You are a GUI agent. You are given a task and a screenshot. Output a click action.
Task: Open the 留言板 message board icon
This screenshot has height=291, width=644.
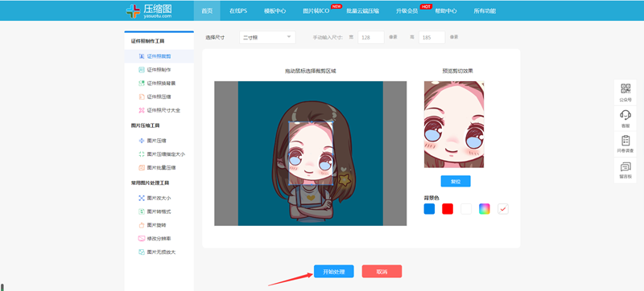click(625, 166)
